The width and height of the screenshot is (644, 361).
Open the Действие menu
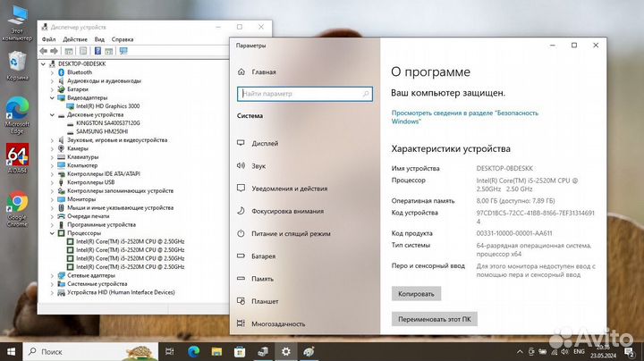(75, 39)
